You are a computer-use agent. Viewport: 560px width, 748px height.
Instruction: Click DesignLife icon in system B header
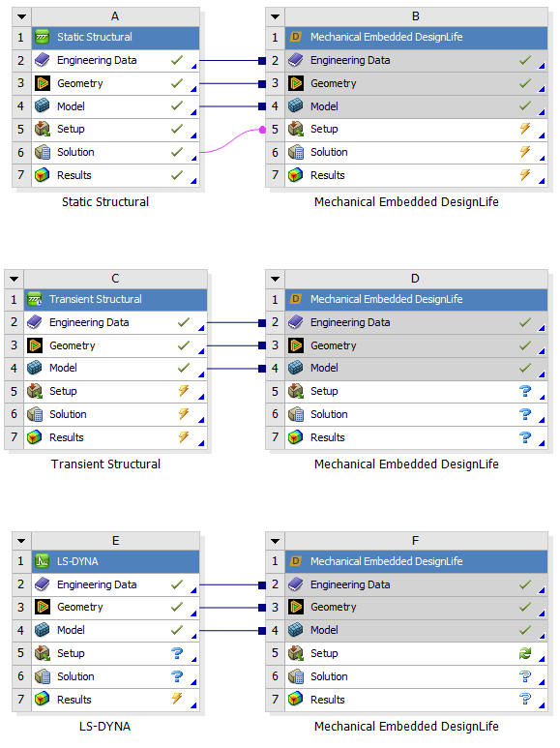pyautogui.click(x=296, y=36)
